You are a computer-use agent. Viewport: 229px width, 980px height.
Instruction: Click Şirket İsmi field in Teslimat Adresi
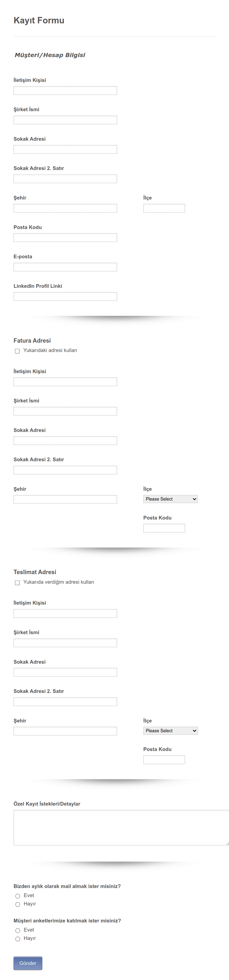[x=65, y=643]
